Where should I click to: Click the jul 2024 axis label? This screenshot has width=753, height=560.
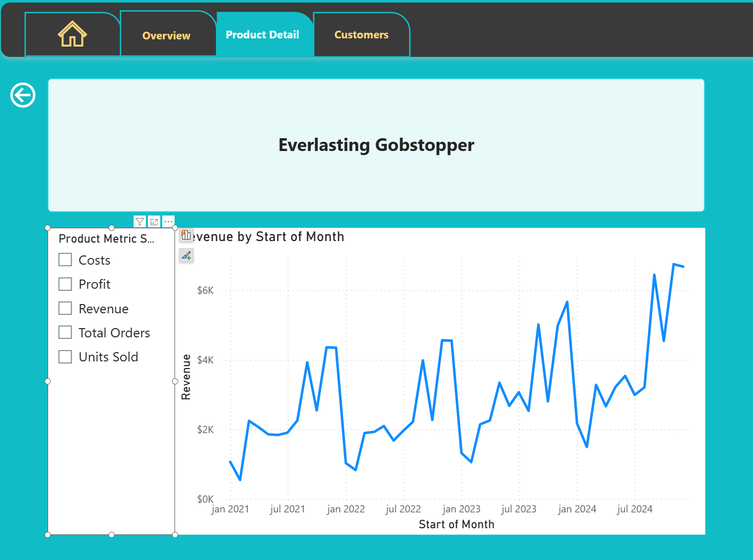[635, 509]
